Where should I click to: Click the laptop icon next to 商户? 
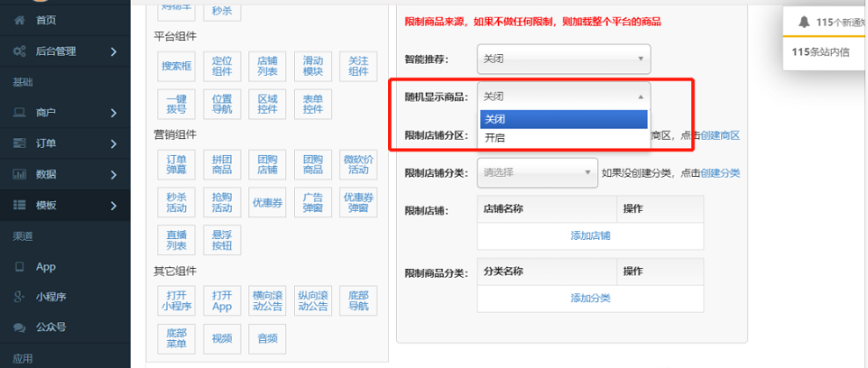(x=19, y=113)
